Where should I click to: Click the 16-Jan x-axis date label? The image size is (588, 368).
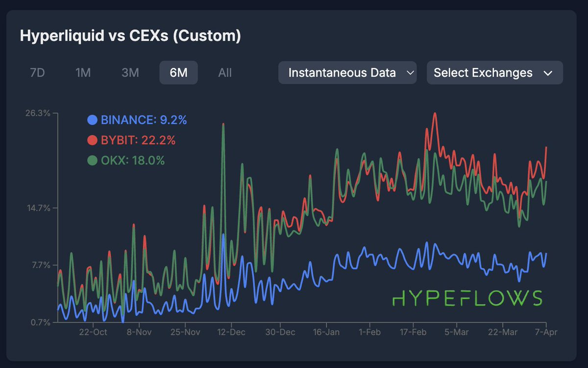point(326,332)
